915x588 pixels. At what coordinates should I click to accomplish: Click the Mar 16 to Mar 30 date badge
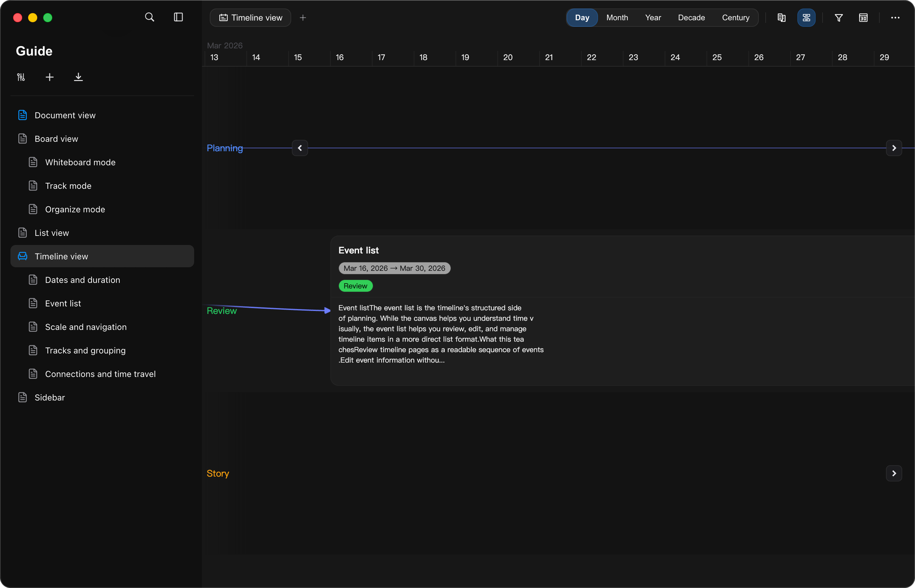[x=394, y=269]
